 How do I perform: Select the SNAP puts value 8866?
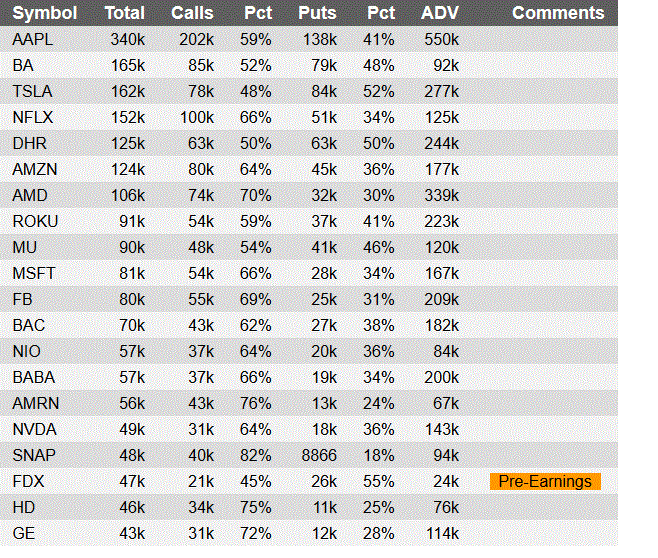tap(319, 455)
